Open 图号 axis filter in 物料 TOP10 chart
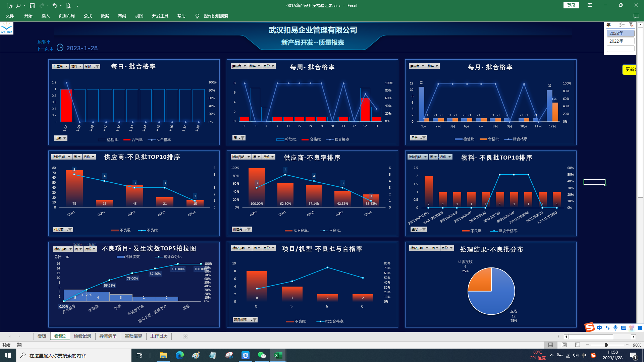Image resolution: width=644 pixels, height=362 pixels. [x=419, y=229]
